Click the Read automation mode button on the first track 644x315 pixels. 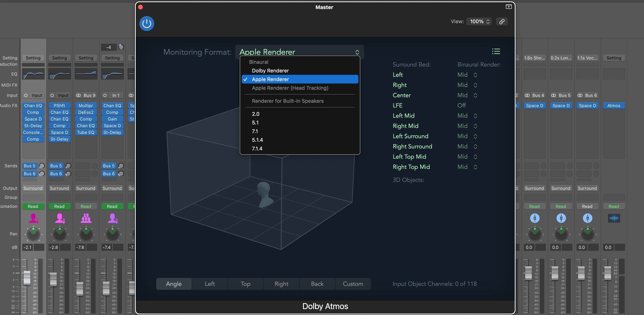click(x=33, y=206)
